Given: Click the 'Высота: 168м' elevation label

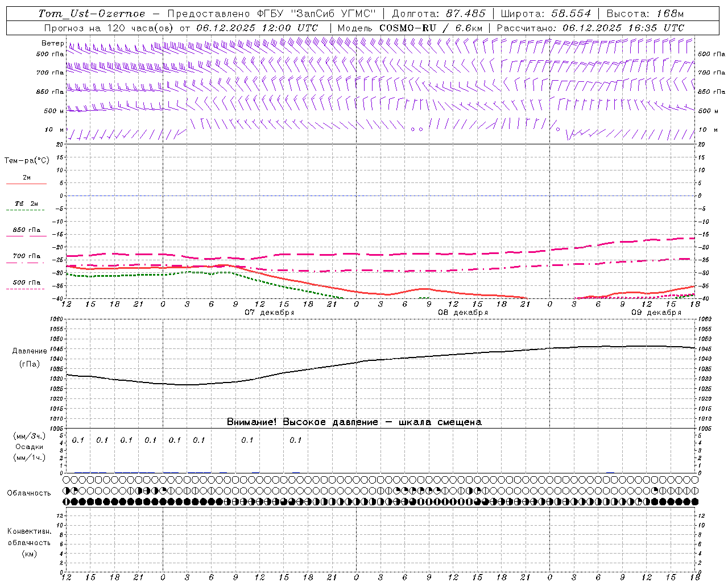Looking at the screenshot, I should [645, 14].
